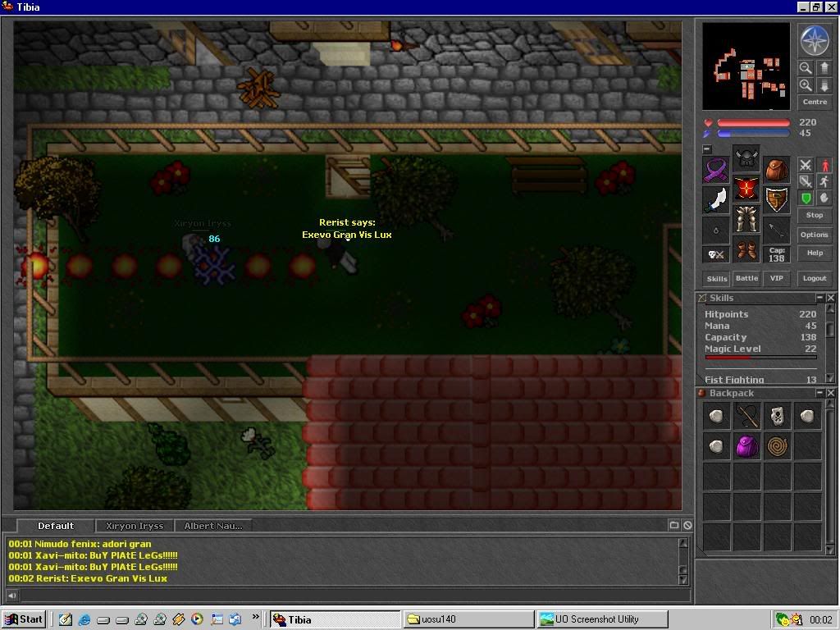Screen dimensions: 840x630
Task: Click the skull and swords status icon
Action: (x=715, y=255)
